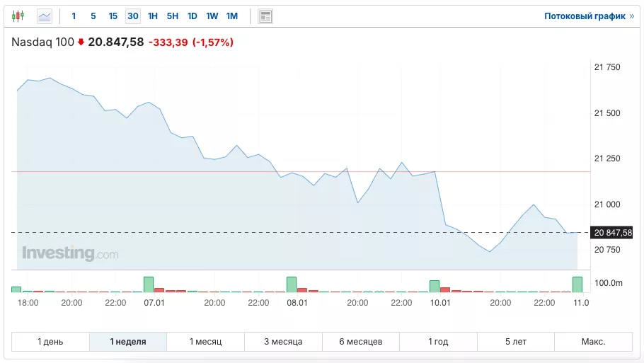
Task: Open the Потоковый график link
Action: point(585,16)
